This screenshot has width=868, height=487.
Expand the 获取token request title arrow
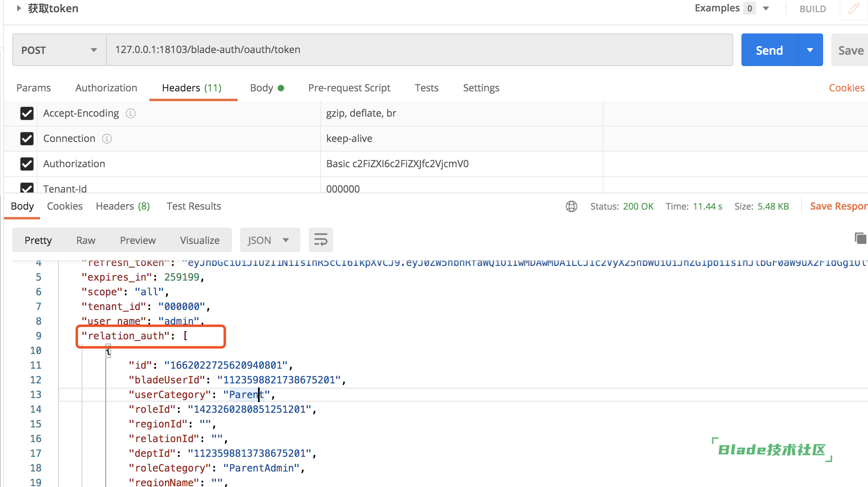19,8
